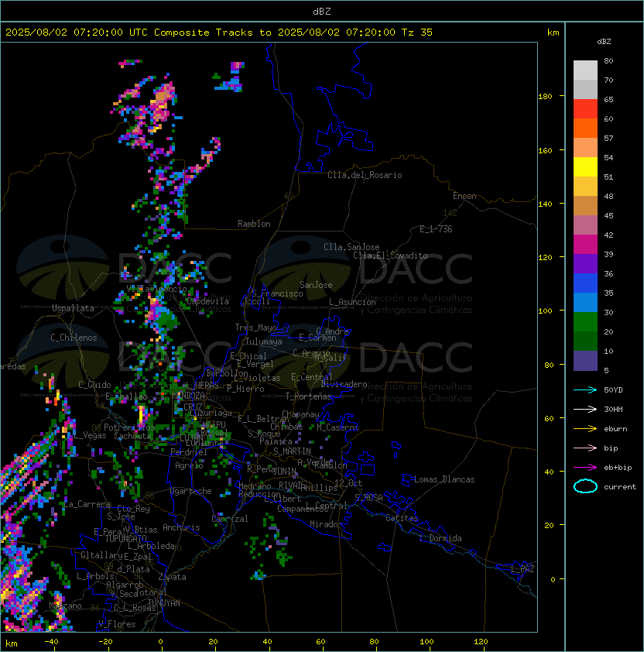Pick the royal blue swatch on the dBZ scale
Viewport: 644px width, 652px height.
click(585, 283)
